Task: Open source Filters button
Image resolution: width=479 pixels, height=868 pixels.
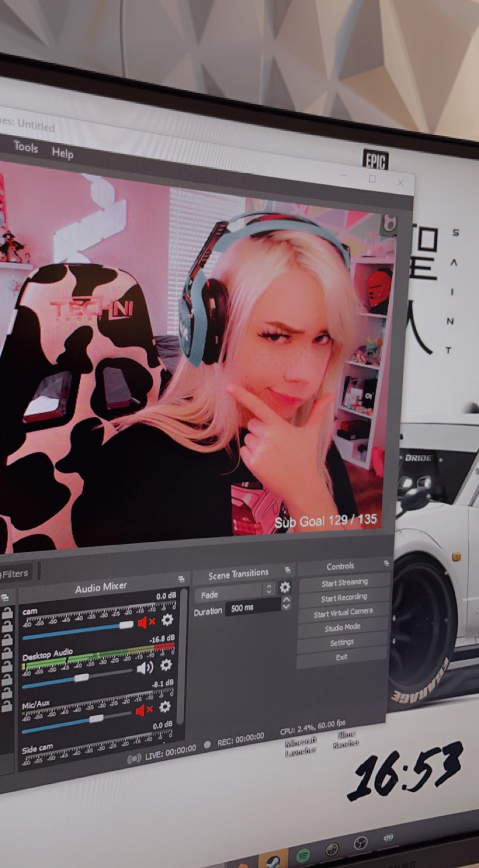Action: 15,573
